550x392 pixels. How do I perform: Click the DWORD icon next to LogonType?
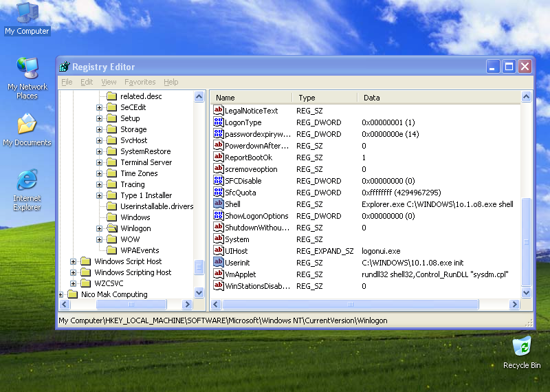click(218, 122)
